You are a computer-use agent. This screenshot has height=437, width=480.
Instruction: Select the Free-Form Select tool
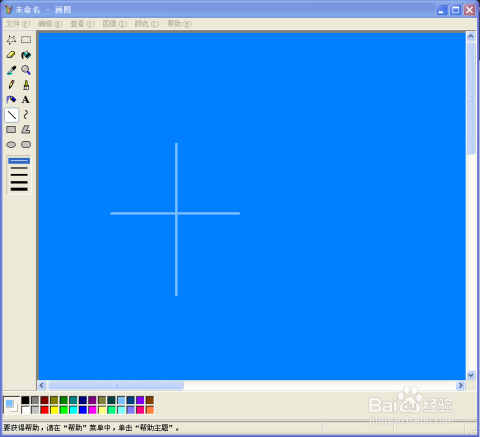[x=11, y=40]
